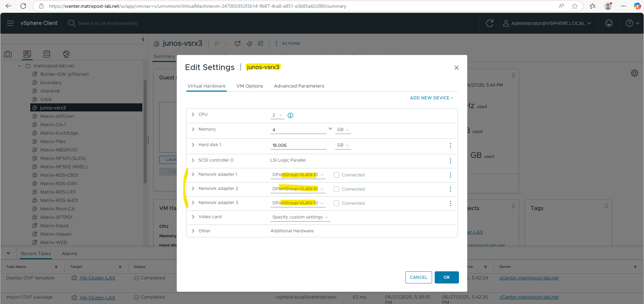Image resolution: width=644 pixels, height=304 pixels.
Task: Switch to Virtual Hardware tab
Action: [x=207, y=86]
